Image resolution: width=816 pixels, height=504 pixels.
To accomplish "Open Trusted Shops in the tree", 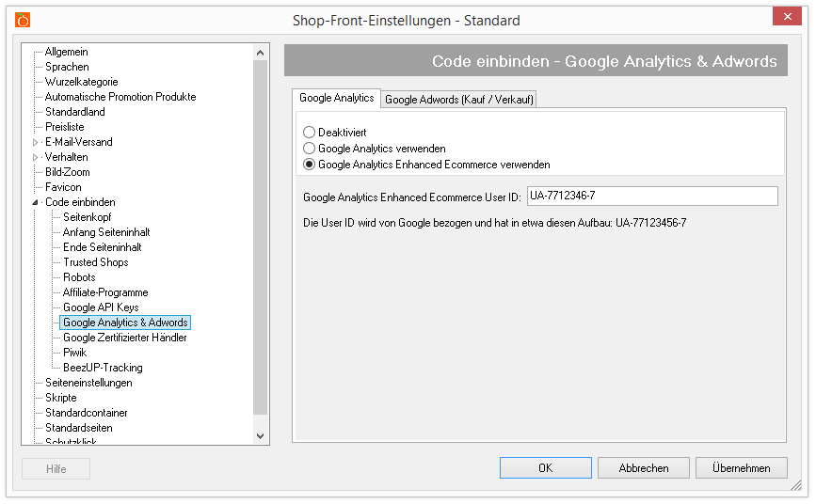I will (95, 262).
